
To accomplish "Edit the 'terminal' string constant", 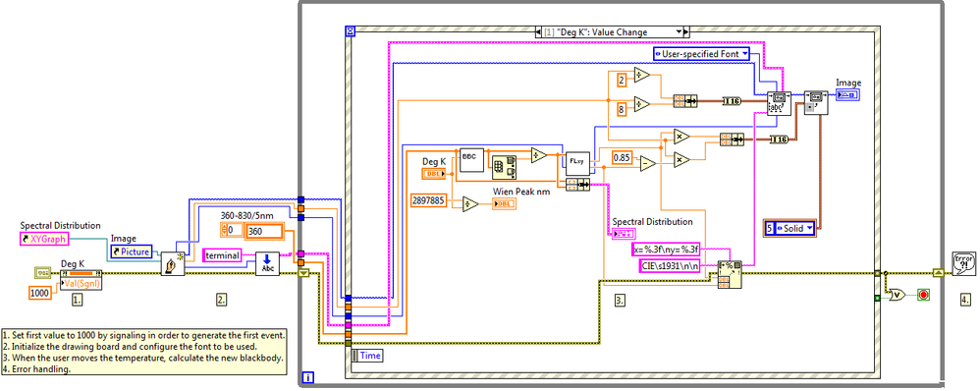I will [x=223, y=254].
